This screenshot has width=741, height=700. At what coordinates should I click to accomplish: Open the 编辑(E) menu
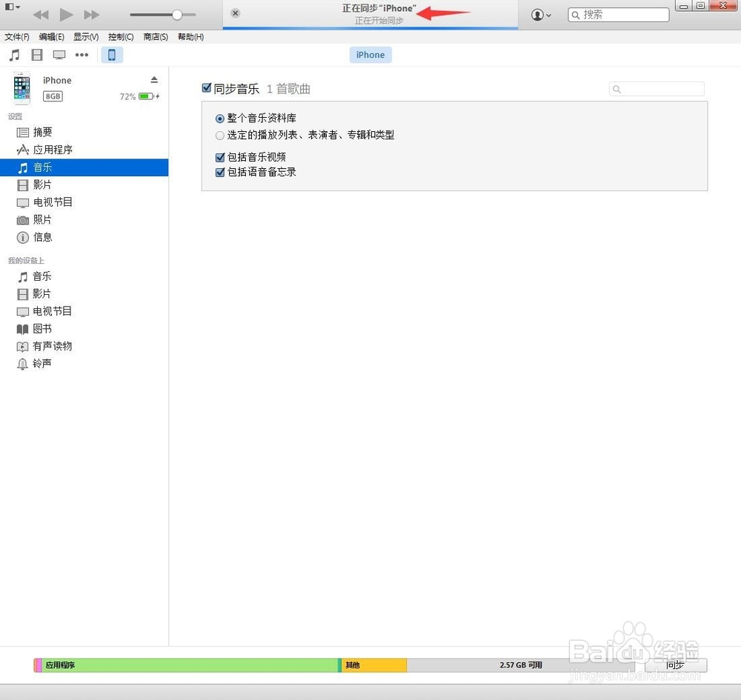click(x=52, y=37)
